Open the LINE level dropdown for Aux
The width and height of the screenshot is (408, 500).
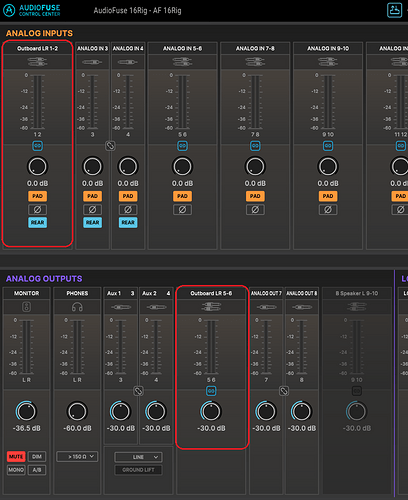(x=138, y=457)
